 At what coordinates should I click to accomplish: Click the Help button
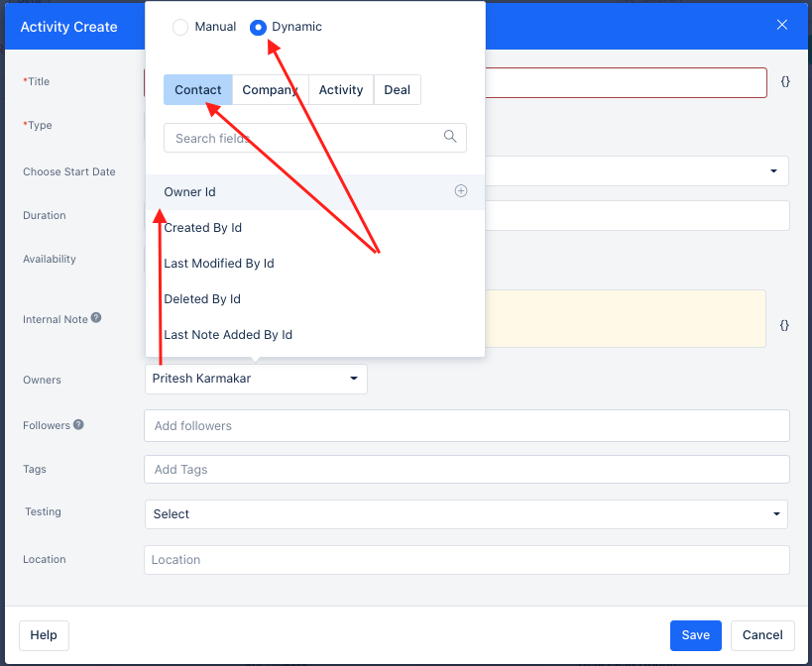(x=44, y=635)
